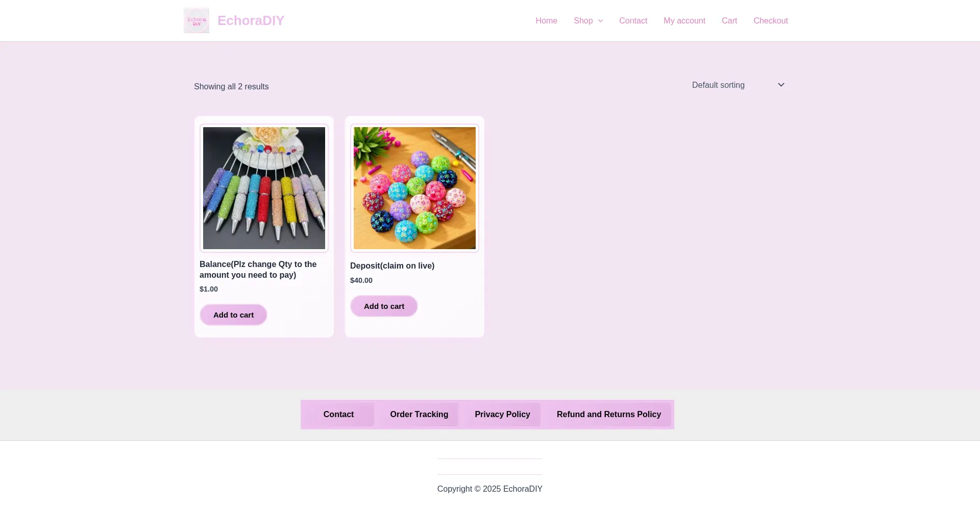Screen dimensions: 980x507
Task: Click the EchoraDIY logo image
Action: (x=197, y=20)
